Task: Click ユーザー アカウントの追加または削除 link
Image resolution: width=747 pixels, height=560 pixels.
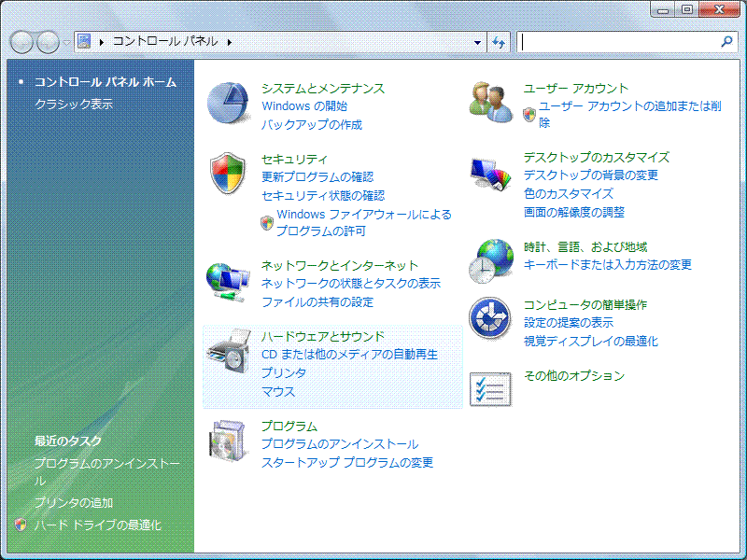Action: pos(630,114)
